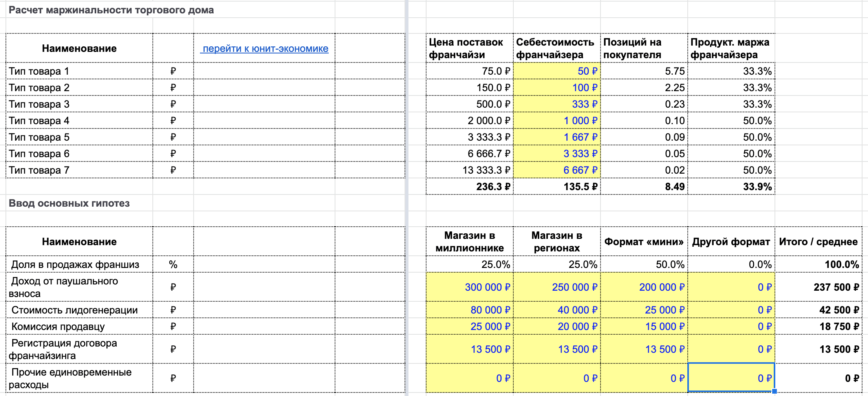Select the yellow cost cell '100 ₽'
868x396 pixels.
click(557, 88)
